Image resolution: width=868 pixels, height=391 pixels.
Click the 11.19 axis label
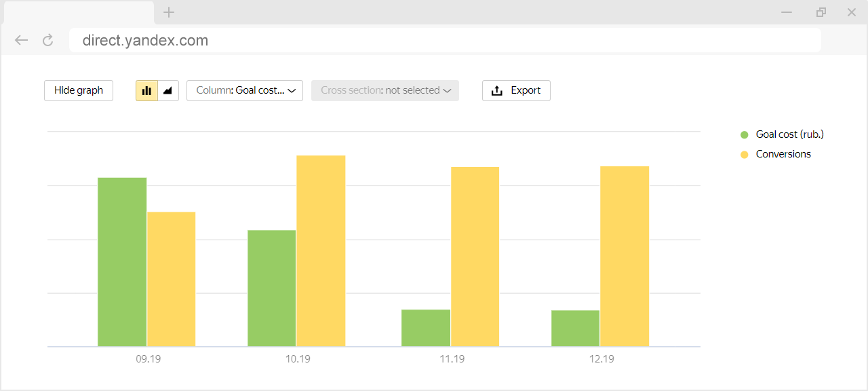click(452, 359)
